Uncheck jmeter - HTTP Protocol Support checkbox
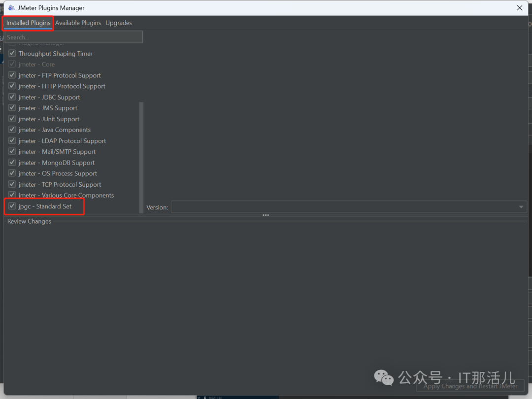 (x=12, y=86)
